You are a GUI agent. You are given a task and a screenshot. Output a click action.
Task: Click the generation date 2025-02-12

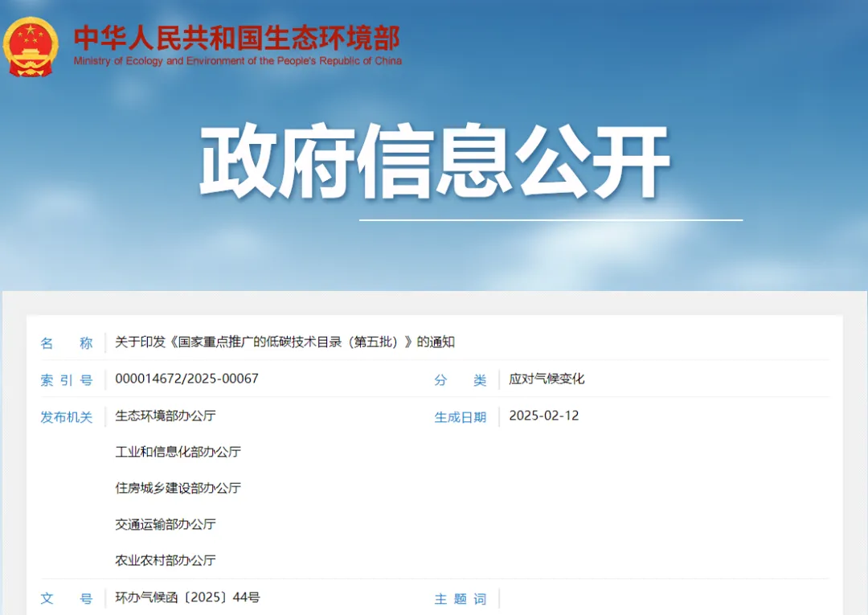pyautogui.click(x=543, y=416)
